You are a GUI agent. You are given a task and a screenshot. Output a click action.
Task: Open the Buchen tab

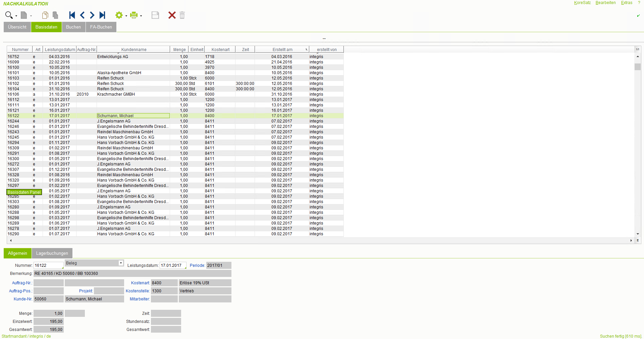(x=73, y=27)
